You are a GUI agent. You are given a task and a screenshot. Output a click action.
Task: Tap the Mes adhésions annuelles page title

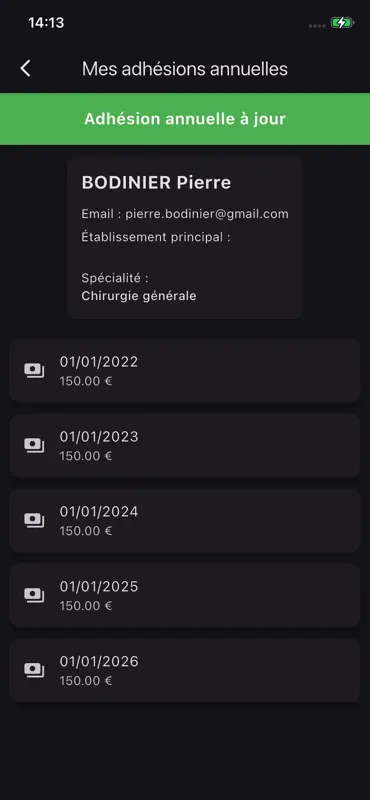coord(185,69)
